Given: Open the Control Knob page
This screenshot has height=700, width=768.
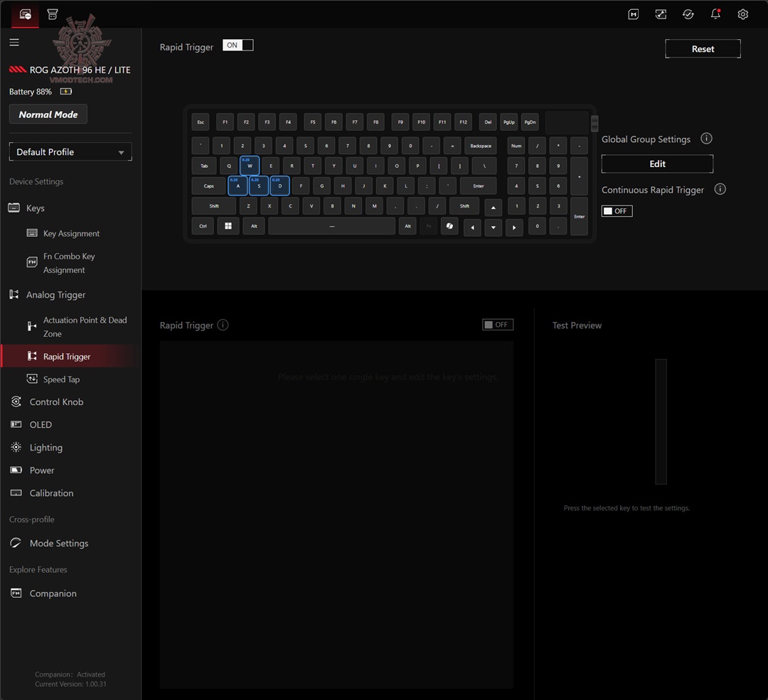Looking at the screenshot, I should coord(56,402).
